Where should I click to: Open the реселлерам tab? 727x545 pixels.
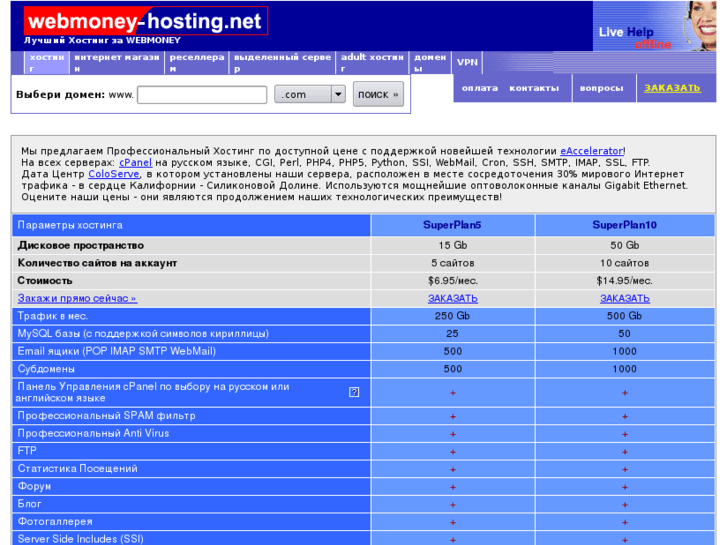coord(197,63)
